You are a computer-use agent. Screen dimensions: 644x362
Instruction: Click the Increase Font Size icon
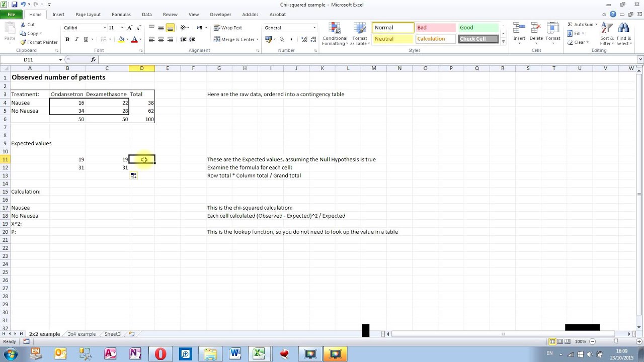pos(130,28)
